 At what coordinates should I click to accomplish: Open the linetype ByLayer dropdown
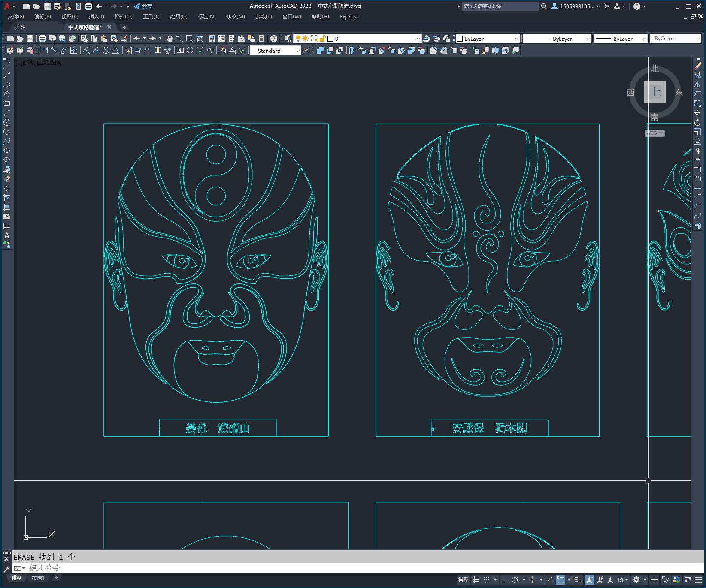click(x=588, y=39)
